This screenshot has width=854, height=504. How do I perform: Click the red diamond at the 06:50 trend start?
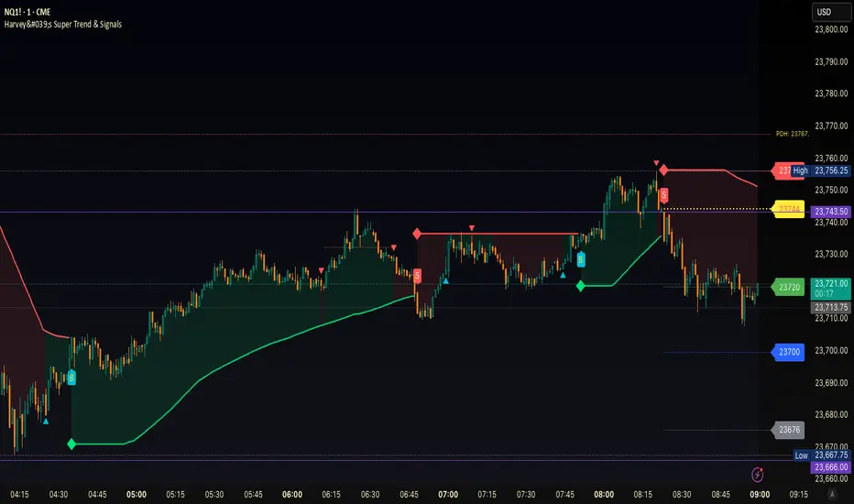[x=417, y=234]
